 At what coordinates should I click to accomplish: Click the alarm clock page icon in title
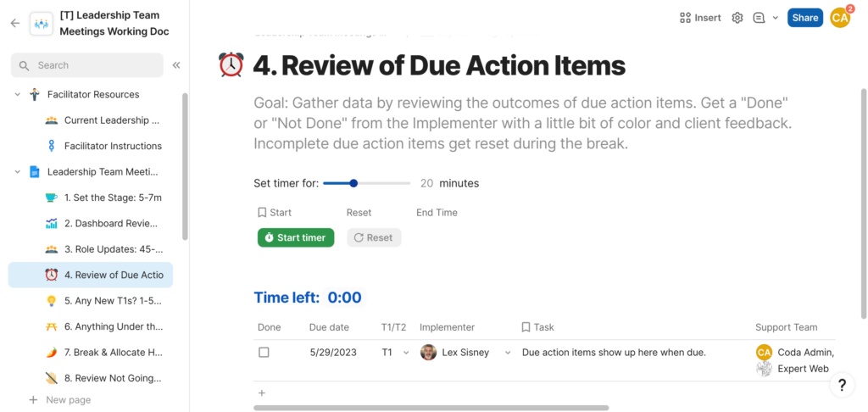231,64
